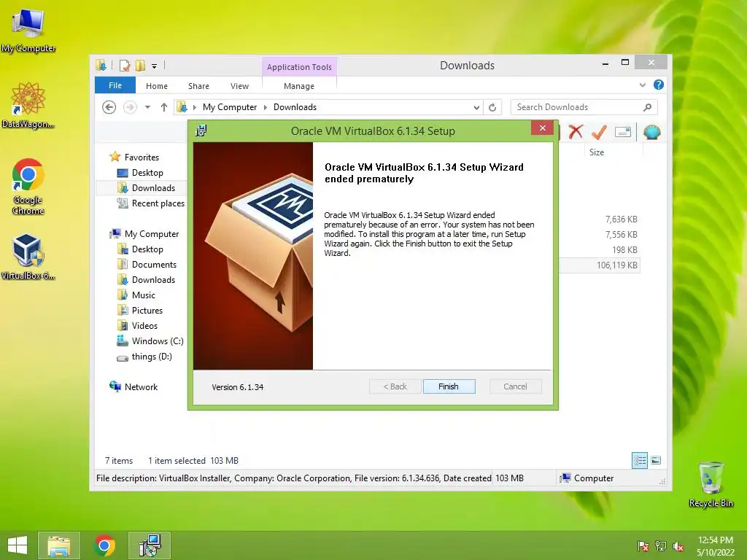Click the Windows Start button
The width and height of the screenshot is (747, 560).
tap(18, 545)
